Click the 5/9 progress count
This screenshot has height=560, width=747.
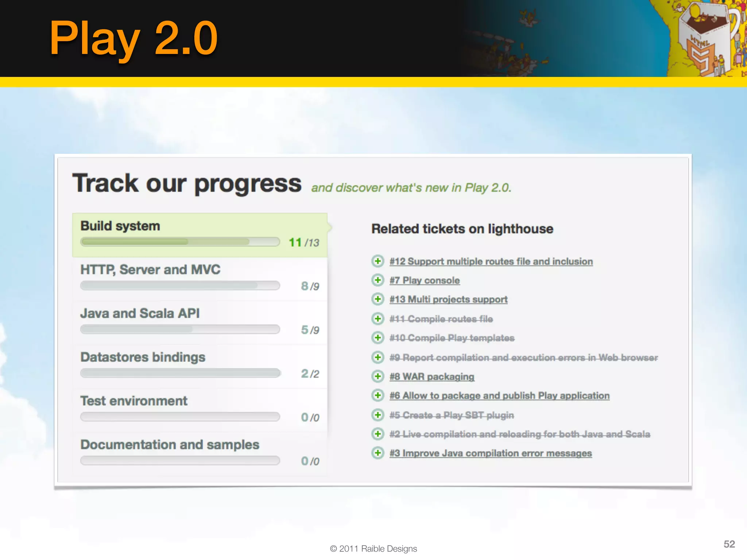coord(310,330)
